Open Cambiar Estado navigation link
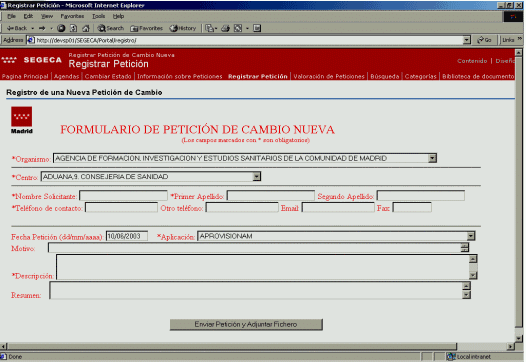 (x=108, y=76)
